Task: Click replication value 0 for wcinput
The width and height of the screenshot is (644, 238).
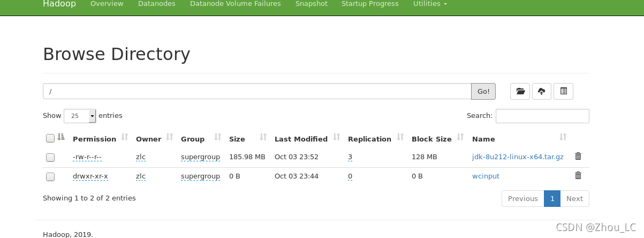Action: 350,176
